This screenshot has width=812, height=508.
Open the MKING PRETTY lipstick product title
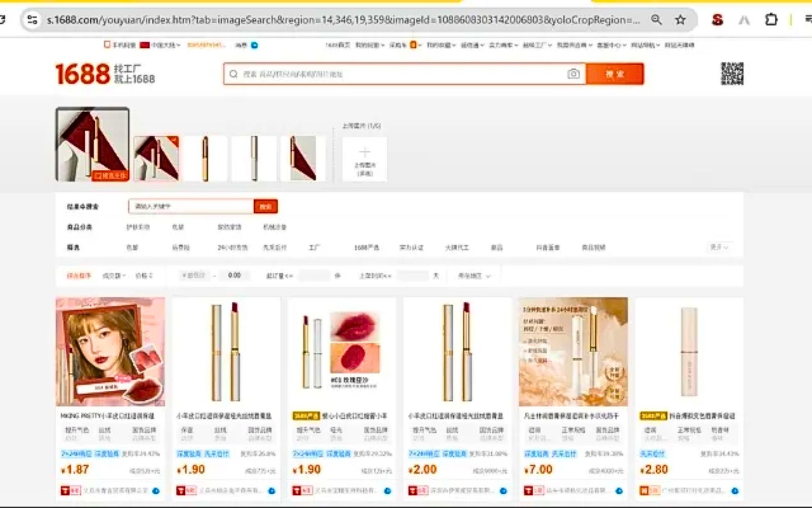point(108,416)
